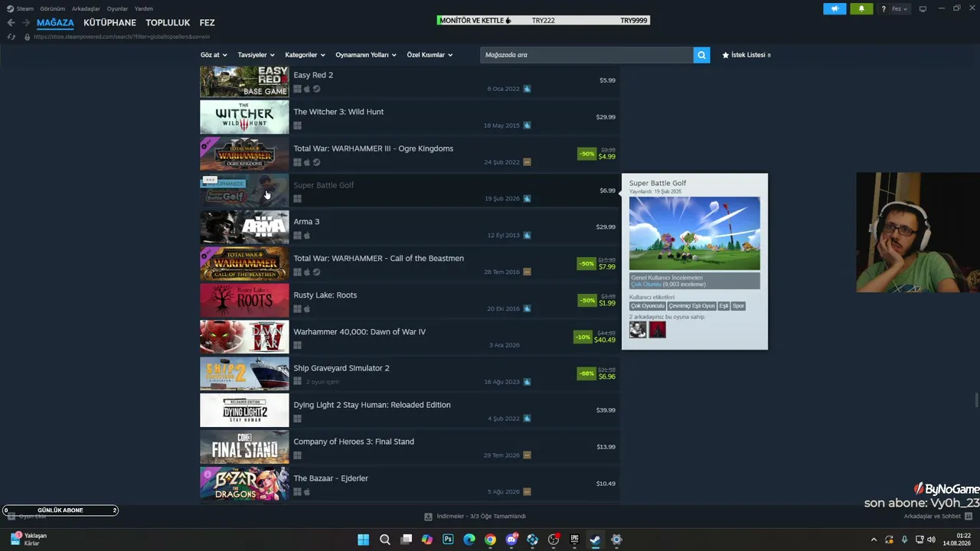Show hidden system tray icons

click(874, 540)
